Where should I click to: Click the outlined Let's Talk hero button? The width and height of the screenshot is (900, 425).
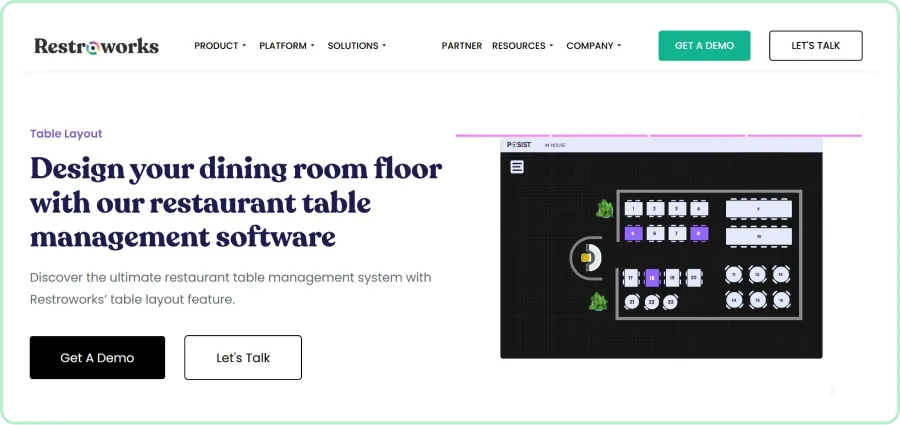243,357
